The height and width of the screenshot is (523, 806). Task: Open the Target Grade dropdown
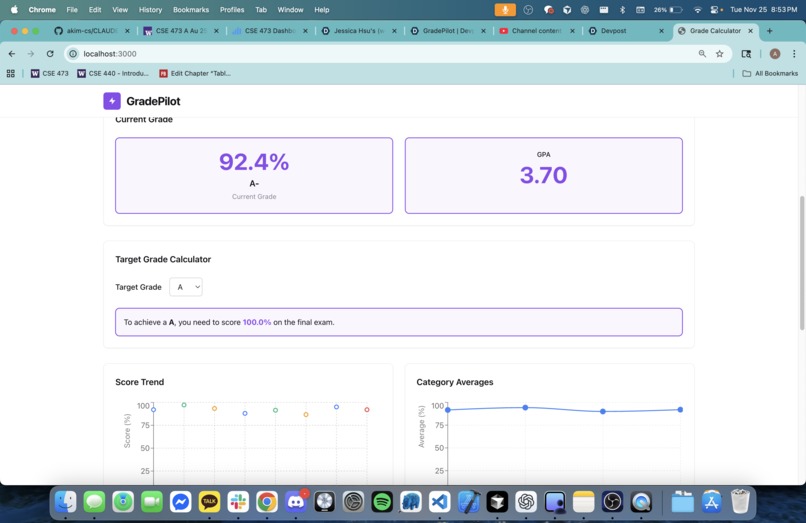pyautogui.click(x=186, y=287)
